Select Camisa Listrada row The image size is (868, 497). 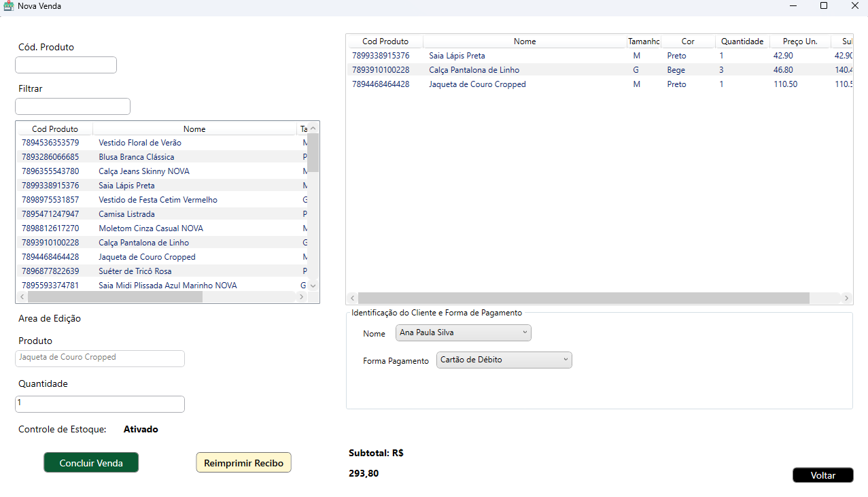pos(162,214)
